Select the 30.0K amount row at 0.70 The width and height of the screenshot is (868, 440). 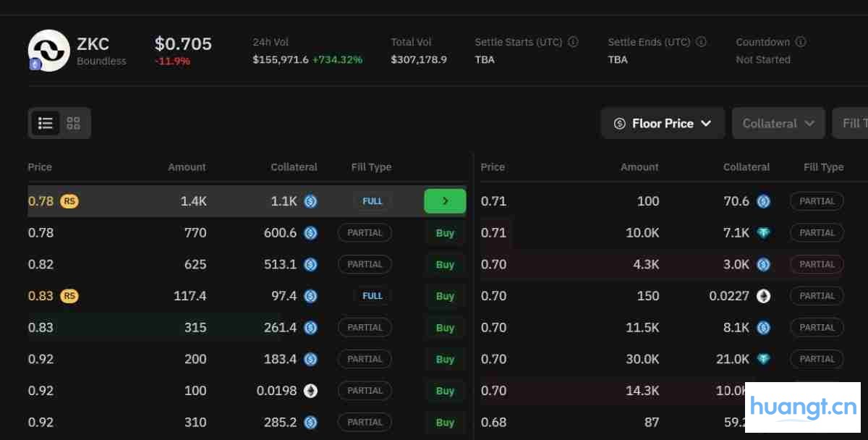coord(642,359)
